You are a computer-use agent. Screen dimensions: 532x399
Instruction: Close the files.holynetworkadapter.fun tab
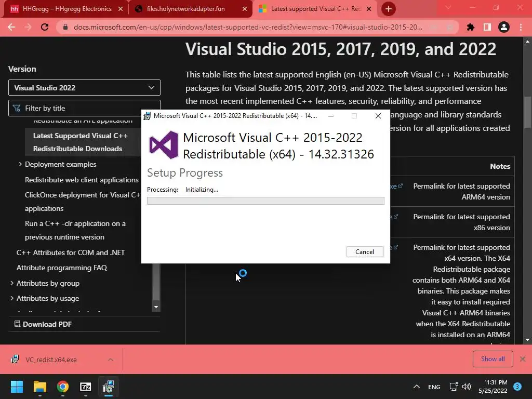click(245, 9)
